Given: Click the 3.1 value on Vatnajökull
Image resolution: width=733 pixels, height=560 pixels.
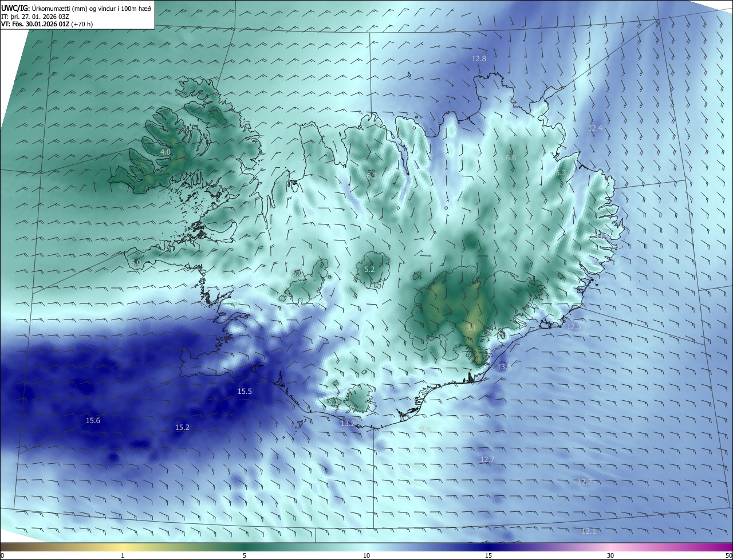Looking at the screenshot, I should tap(471, 328).
